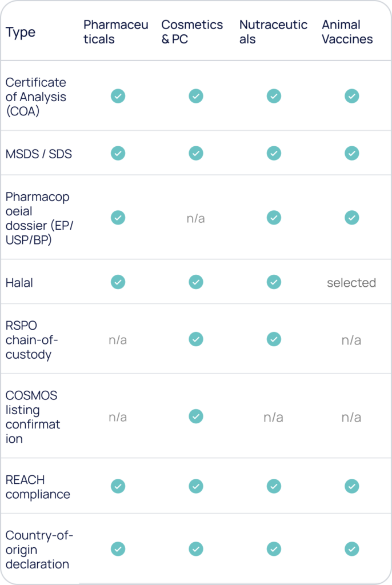Image resolution: width=392 pixels, height=585 pixels.
Task: Click COSMOS listing checkmark under Cosmetics & PC
Action: coord(196,416)
